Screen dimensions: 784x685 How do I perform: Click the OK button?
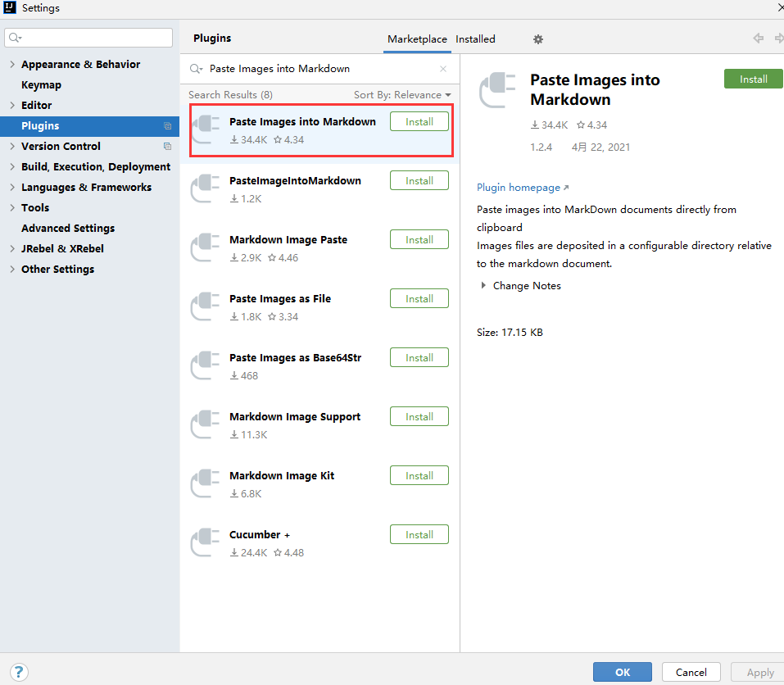[x=623, y=672]
